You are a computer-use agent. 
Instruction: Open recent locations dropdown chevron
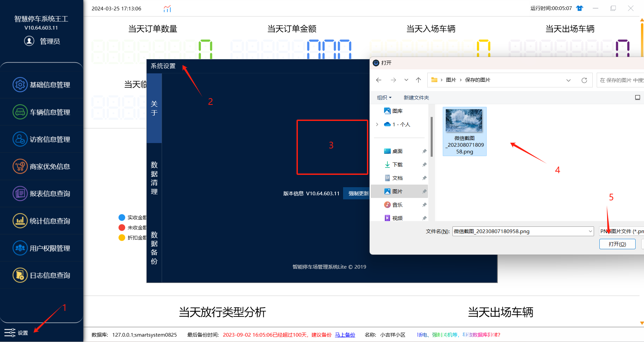406,80
